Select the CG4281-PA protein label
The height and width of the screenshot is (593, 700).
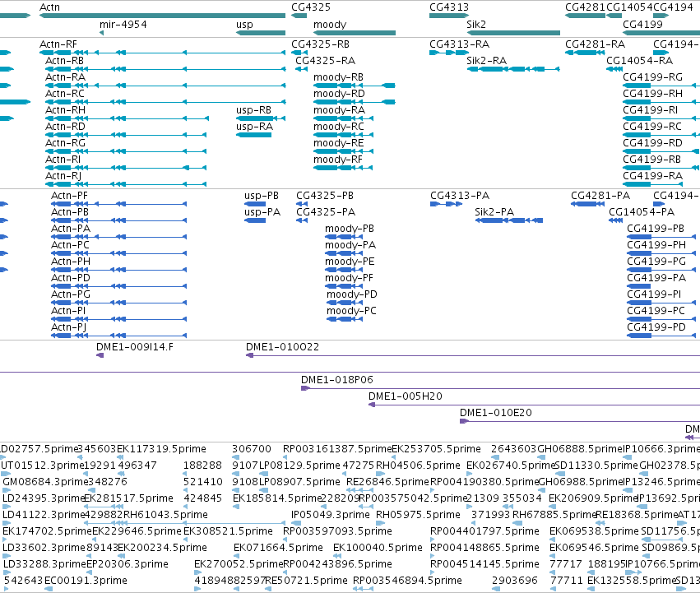point(600,196)
